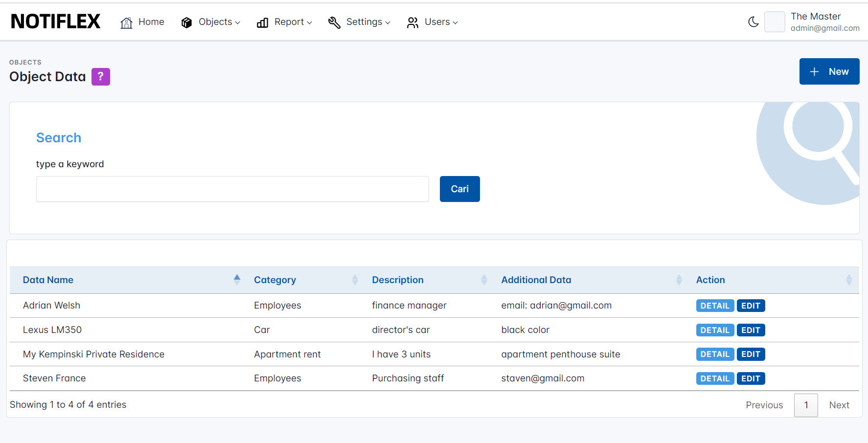The height and width of the screenshot is (443, 868).
Task: Click the NOTIFLEX logo
Action: point(55,22)
